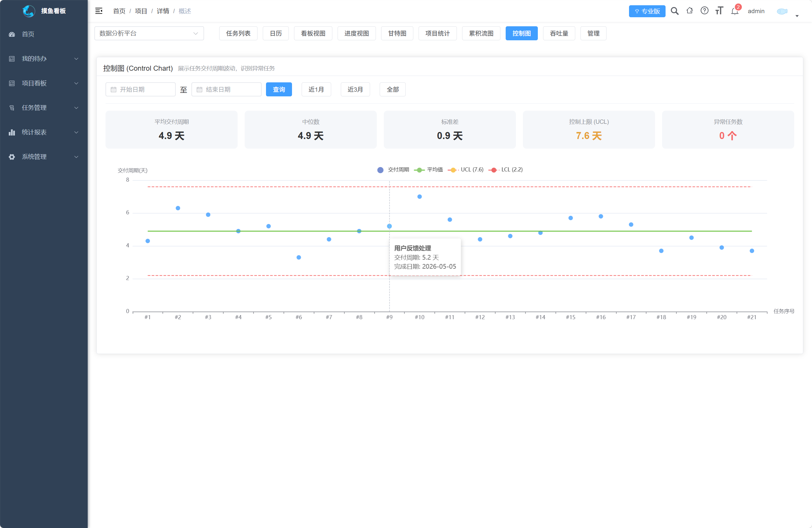This screenshot has width=812, height=528.
Task: Click data point for task #10
Action: 420,197
